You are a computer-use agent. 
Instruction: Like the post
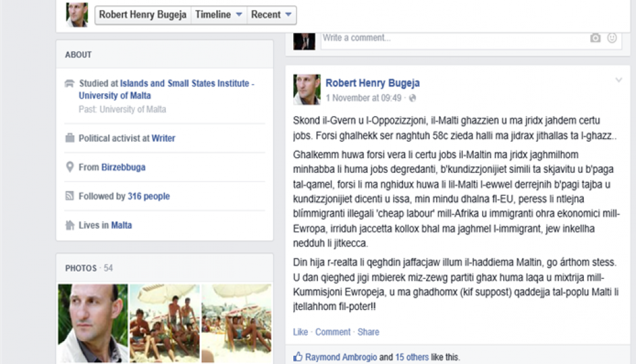pos(301,332)
